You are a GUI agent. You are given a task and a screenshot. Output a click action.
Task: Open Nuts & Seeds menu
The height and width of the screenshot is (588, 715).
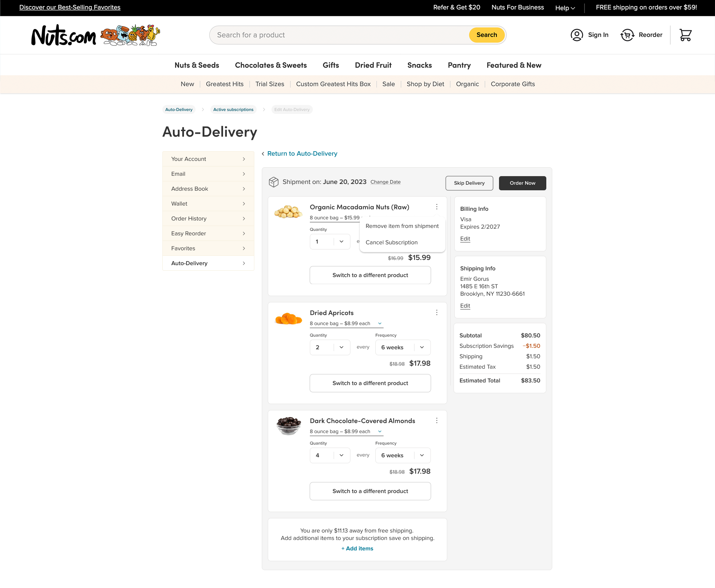(197, 65)
